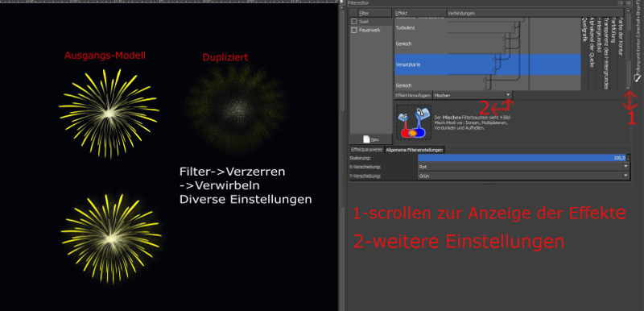Screen dimensions: 644x311
Task: Click the Filtereditor panel close icon
Action: [629, 3]
